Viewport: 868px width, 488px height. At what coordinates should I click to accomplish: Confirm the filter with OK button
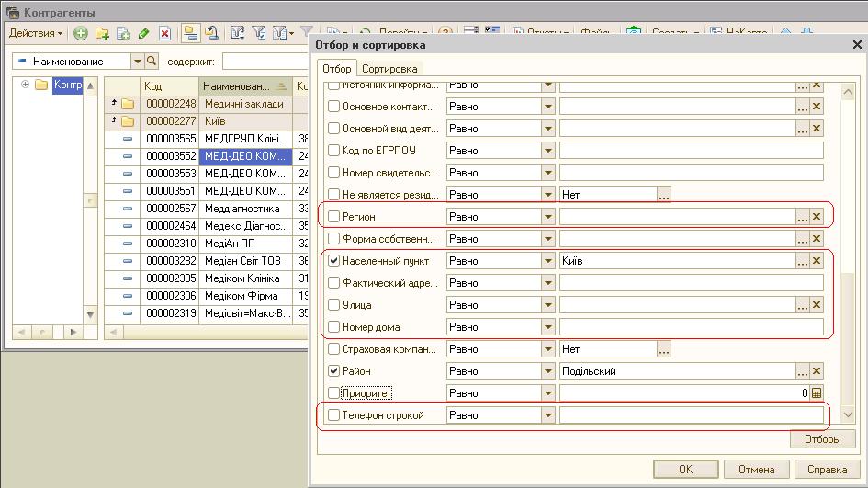[685, 470]
